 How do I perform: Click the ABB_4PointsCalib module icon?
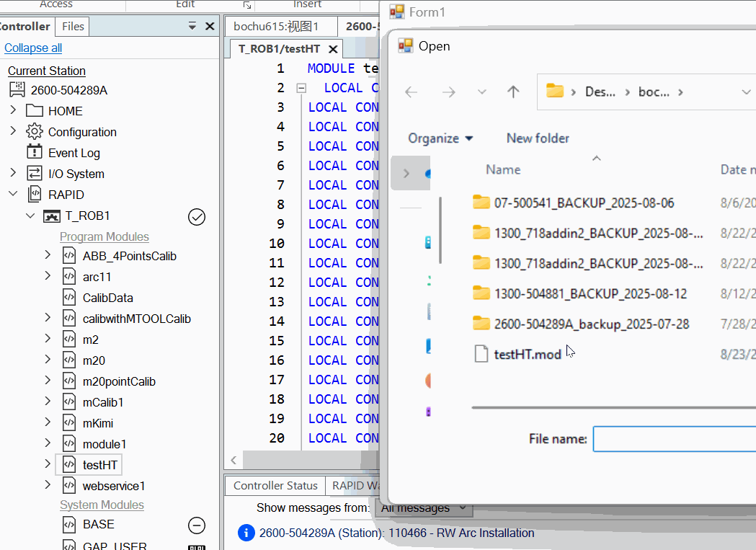pos(69,256)
